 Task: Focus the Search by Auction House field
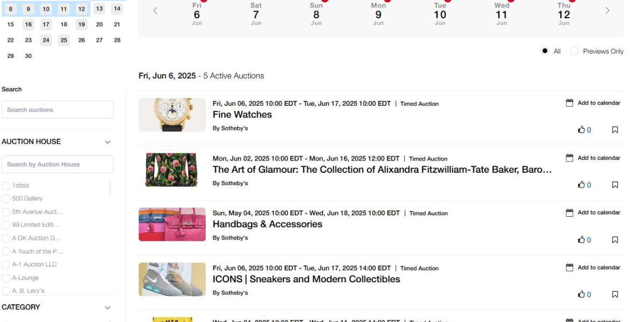(58, 164)
